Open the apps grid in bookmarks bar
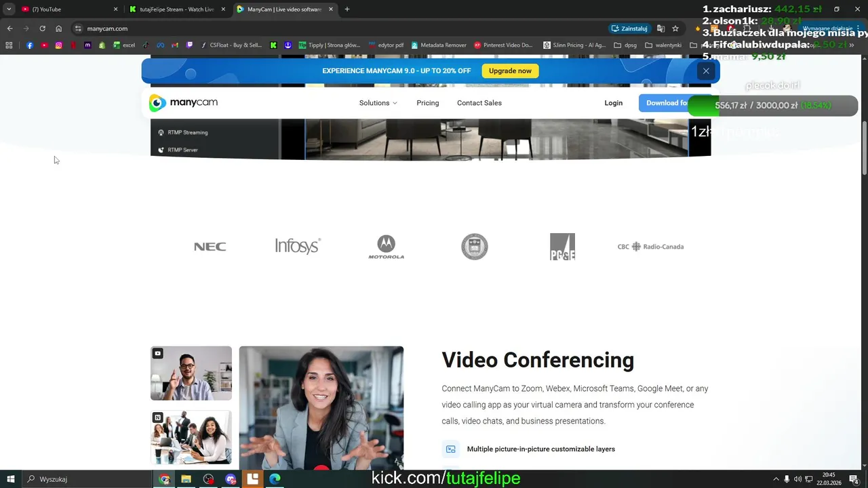The width and height of the screenshot is (868, 488). tap(9, 45)
